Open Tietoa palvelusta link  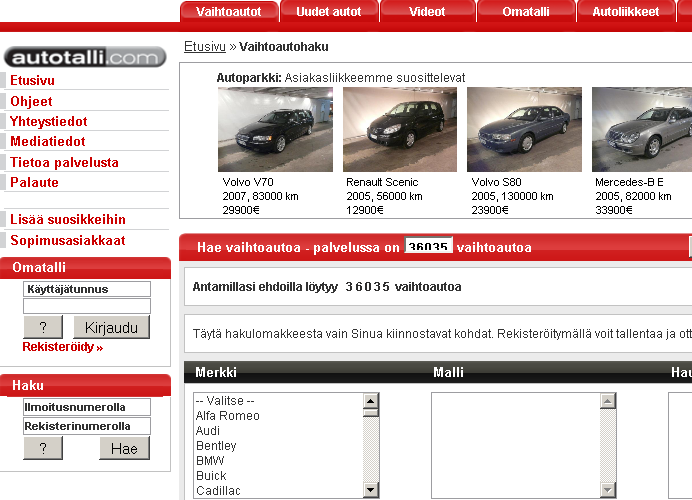[x=64, y=162]
